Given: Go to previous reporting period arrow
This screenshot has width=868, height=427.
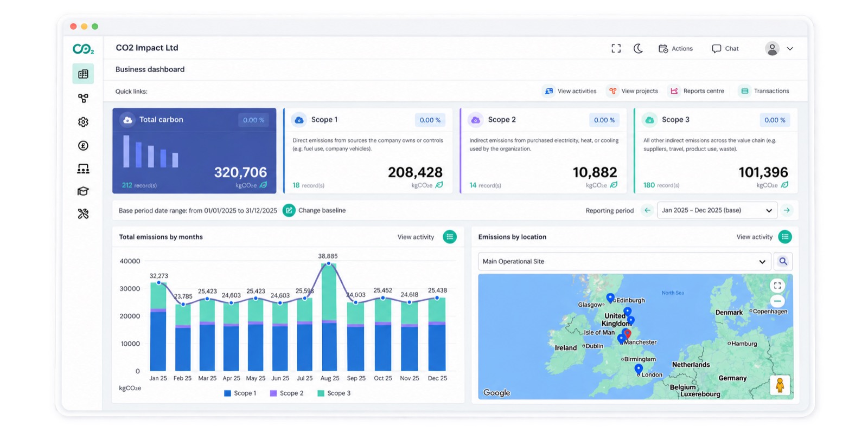Looking at the screenshot, I should pyautogui.click(x=647, y=210).
